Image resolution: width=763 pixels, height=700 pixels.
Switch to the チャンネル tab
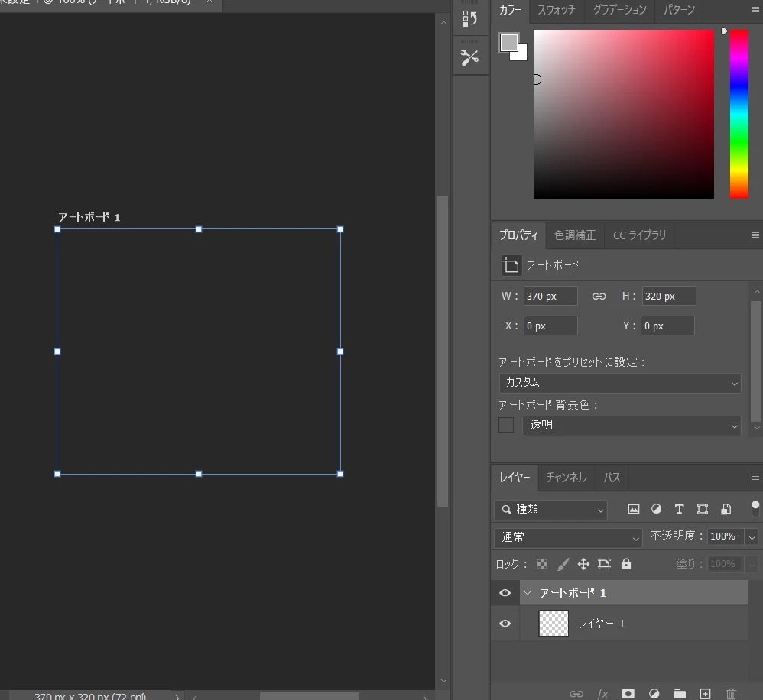pyautogui.click(x=567, y=478)
